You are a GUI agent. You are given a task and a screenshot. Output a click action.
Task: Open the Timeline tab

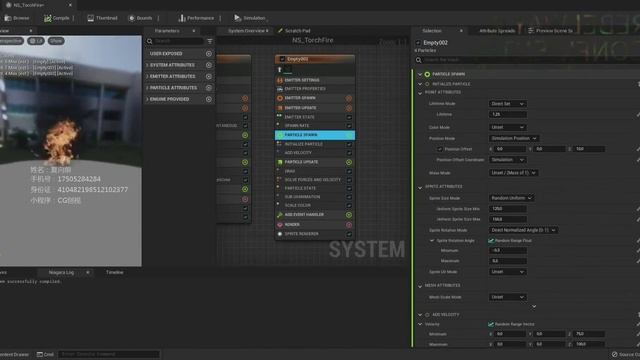coord(115,273)
